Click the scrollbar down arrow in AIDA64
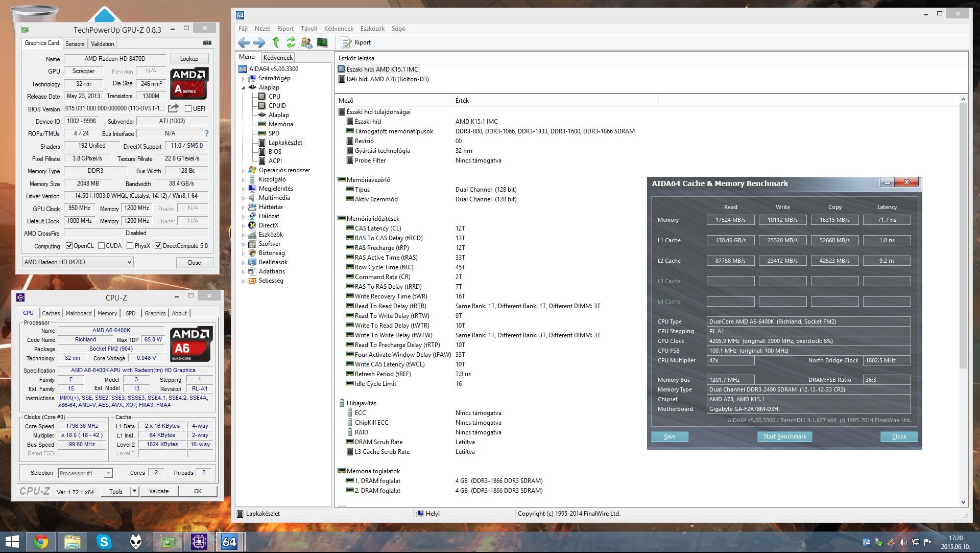 pos(963,502)
